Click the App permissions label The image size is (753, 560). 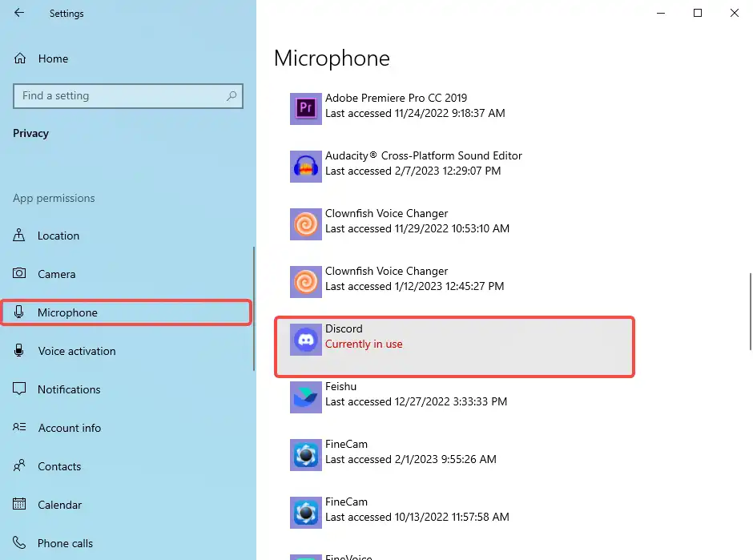click(54, 199)
